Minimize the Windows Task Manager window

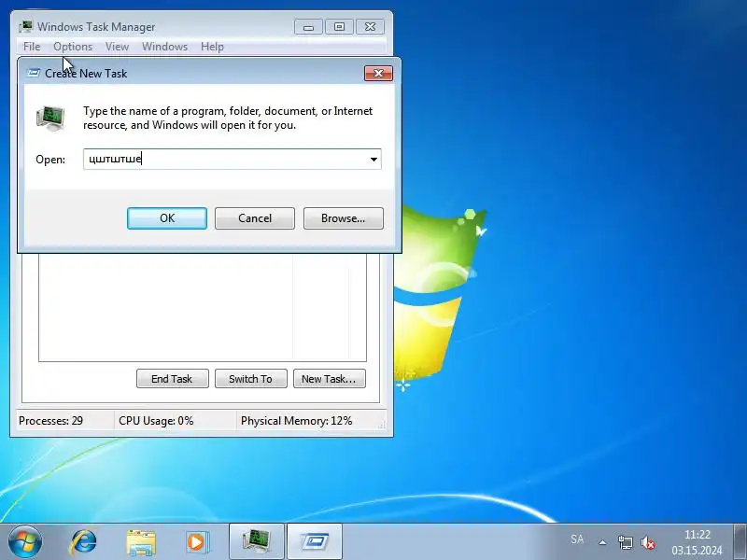point(308,27)
